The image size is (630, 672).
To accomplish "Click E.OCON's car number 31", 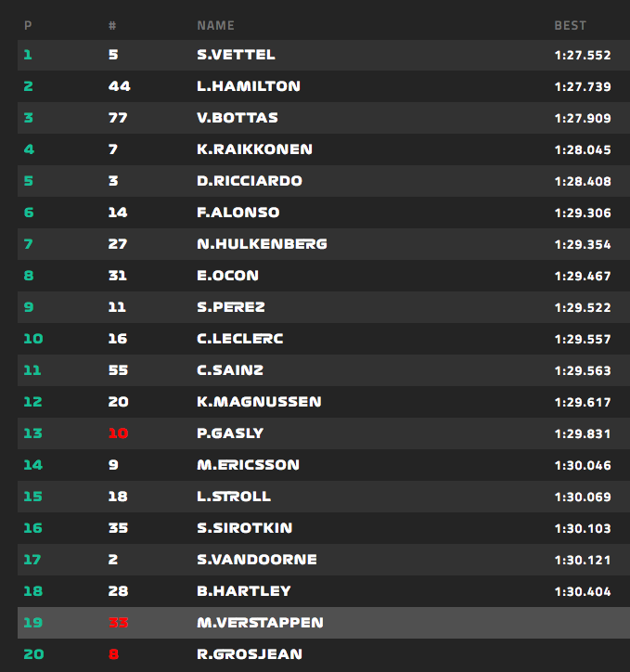I will point(117,276).
